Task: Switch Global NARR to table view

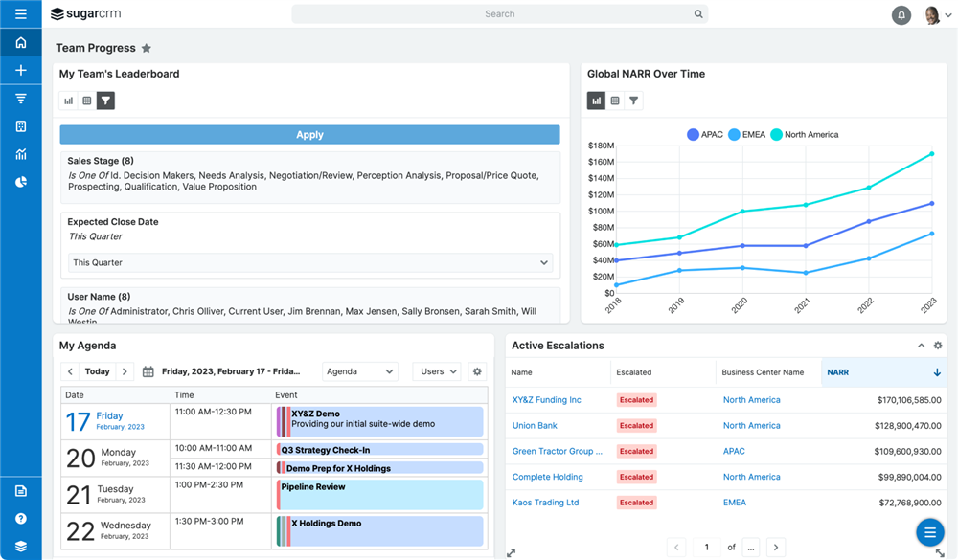Action: (x=615, y=101)
